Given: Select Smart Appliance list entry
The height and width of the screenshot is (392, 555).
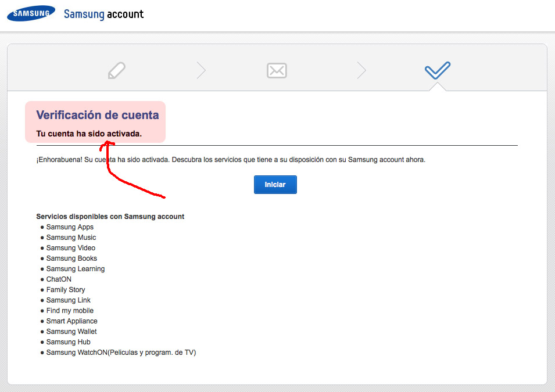Looking at the screenshot, I should (x=72, y=321).
